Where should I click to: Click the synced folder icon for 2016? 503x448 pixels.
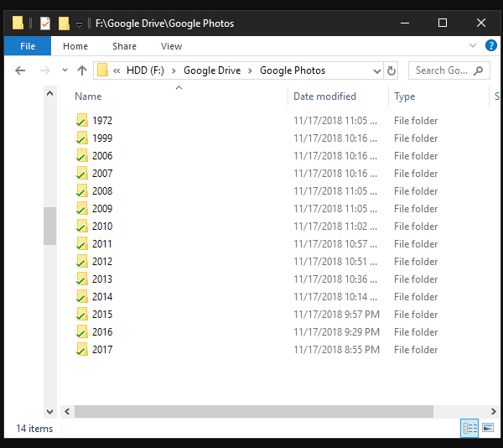click(82, 332)
